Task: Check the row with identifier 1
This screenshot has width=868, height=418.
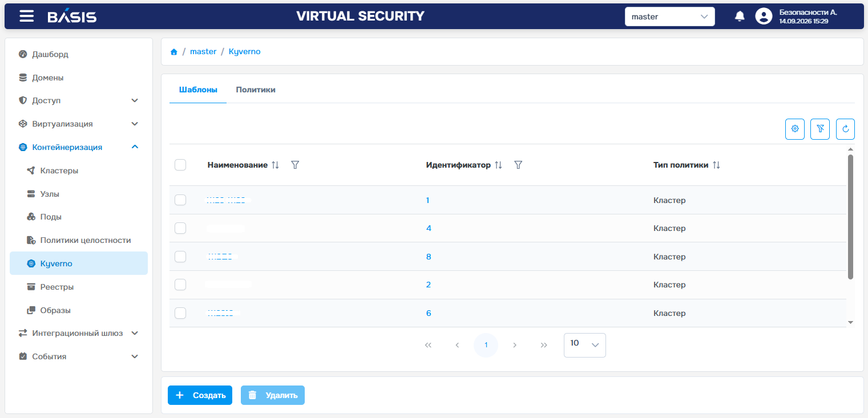Action: 180,200
